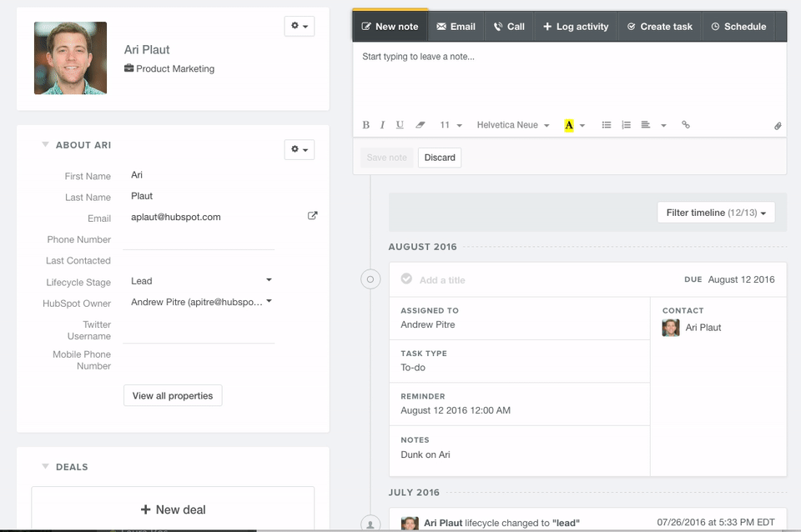Attach a file with paperclip icon
801x532 pixels.
[x=777, y=126]
